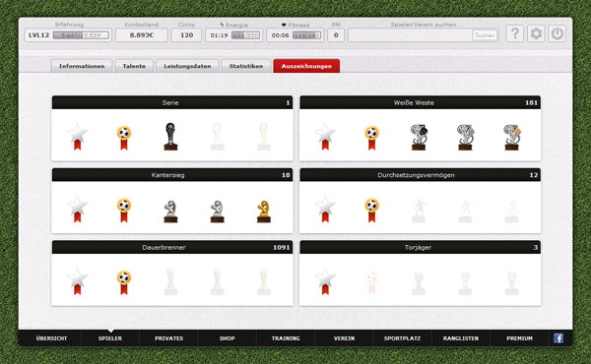
Task: Open the Facebook icon in bottom bar
Action: 558,338
